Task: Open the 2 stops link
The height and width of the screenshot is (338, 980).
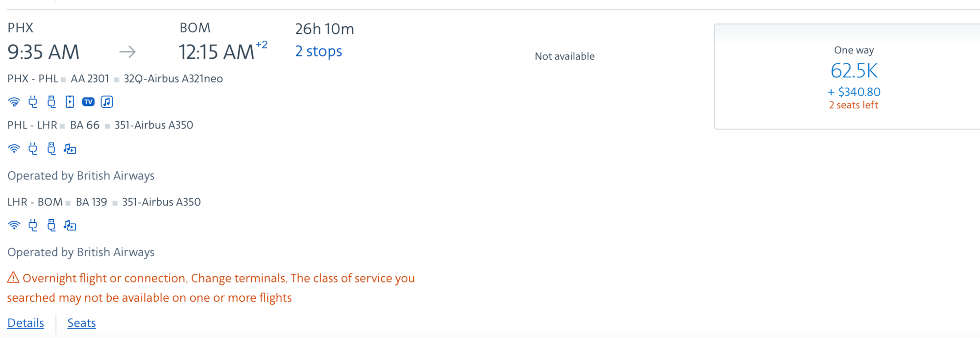Action: tap(318, 52)
